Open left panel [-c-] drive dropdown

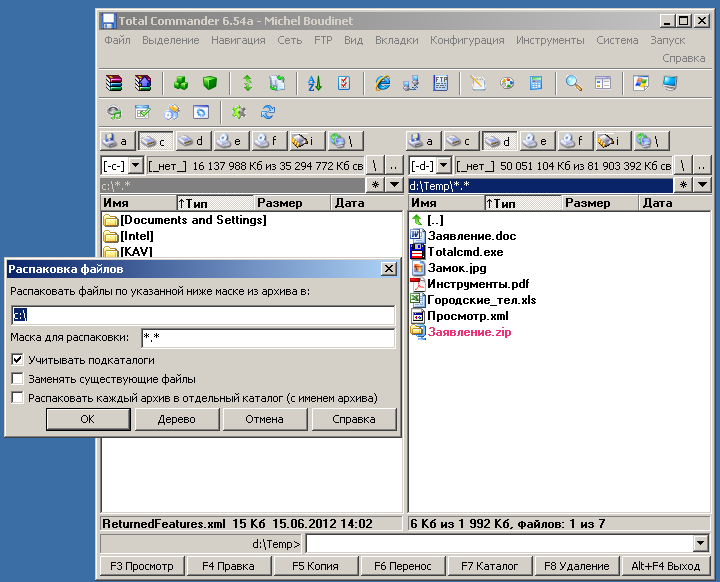[136, 165]
